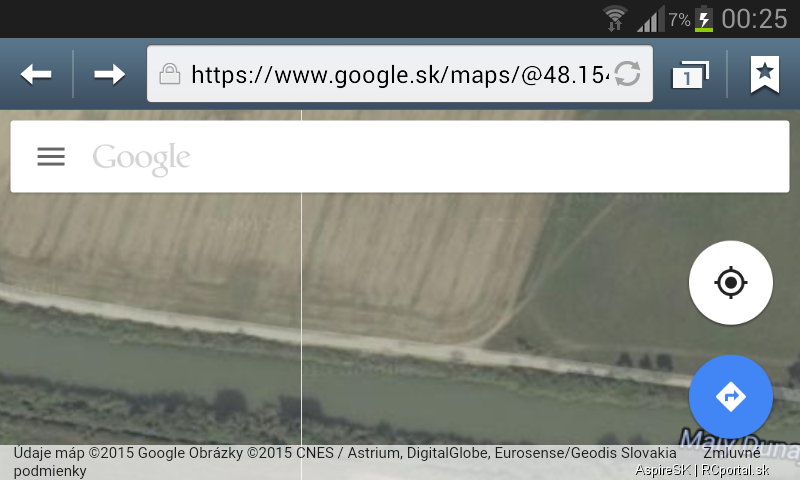
Task: Select the Malý Dunaj map label
Action: [x=739, y=442]
